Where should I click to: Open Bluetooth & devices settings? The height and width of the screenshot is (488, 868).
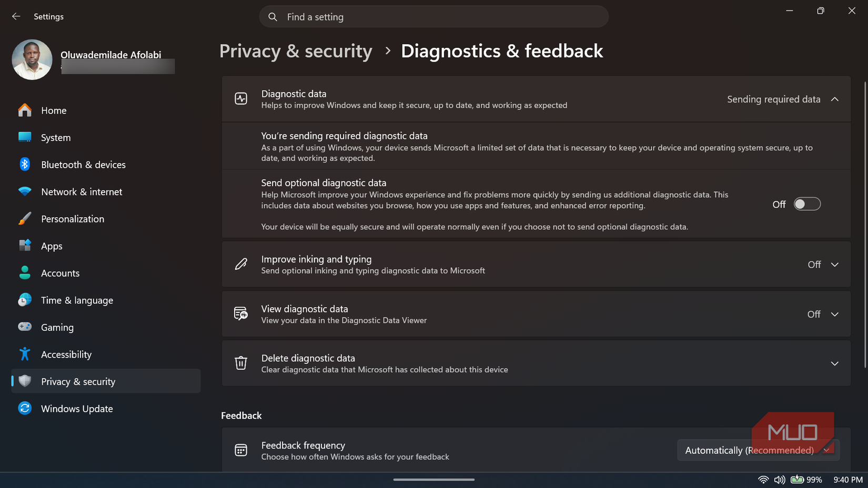[x=106, y=165]
